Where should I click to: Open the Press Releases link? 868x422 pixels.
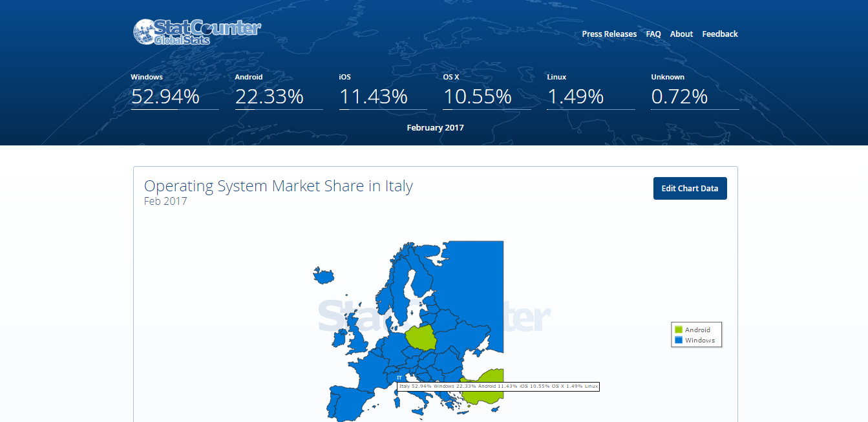pyautogui.click(x=609, y=34)
